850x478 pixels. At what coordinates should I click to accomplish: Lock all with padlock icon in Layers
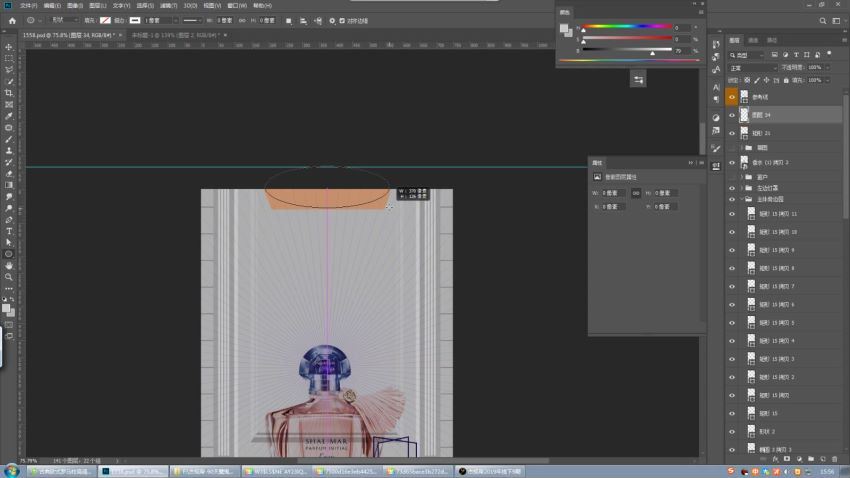786,80
